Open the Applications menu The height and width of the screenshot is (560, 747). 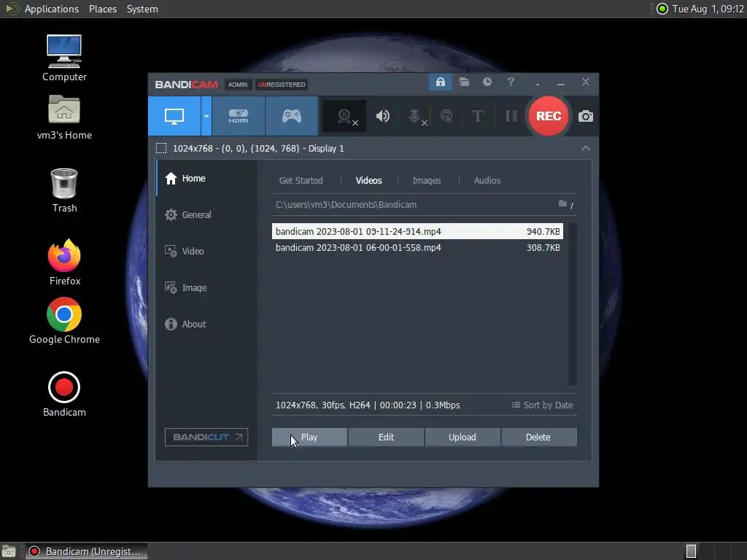[x=52, y=9]
